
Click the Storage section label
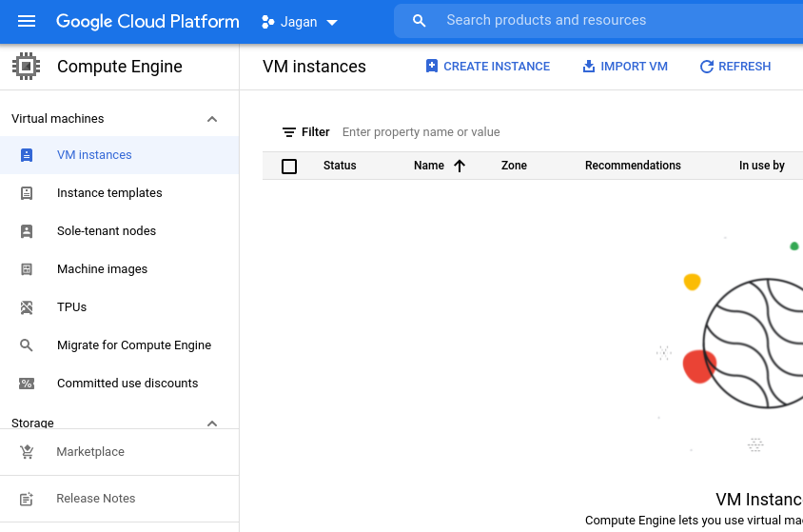click(x=32, y=423)
